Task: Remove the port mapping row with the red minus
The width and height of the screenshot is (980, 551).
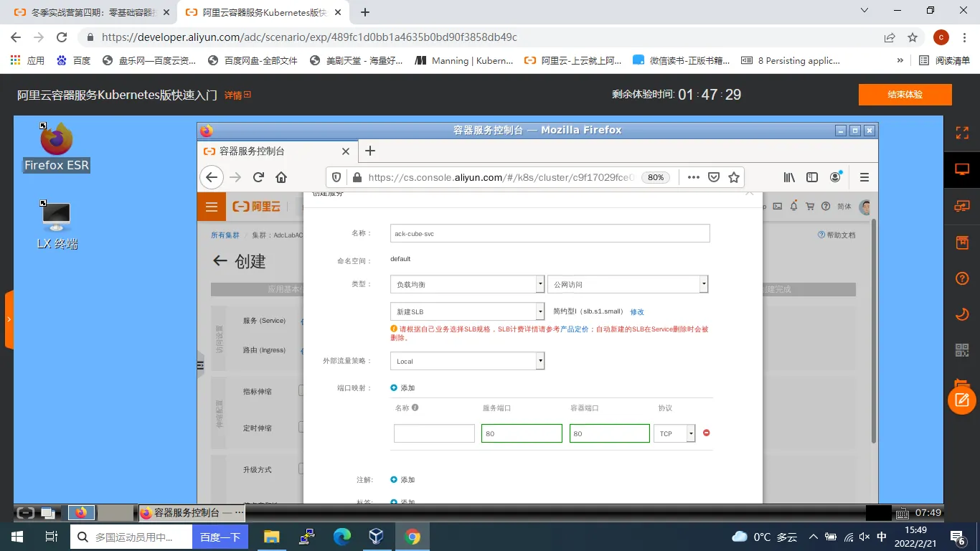Action: 706,433
